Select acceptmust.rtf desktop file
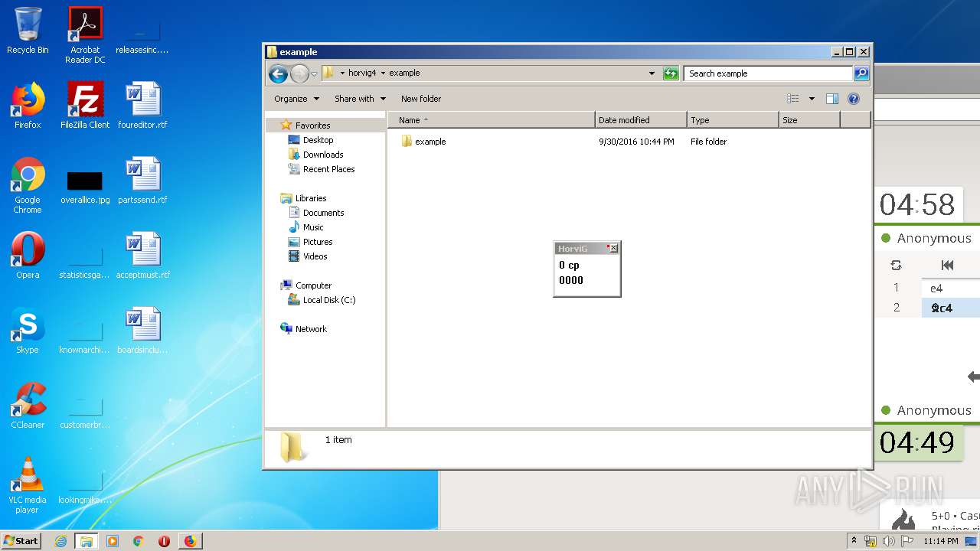 coord(142,256)
